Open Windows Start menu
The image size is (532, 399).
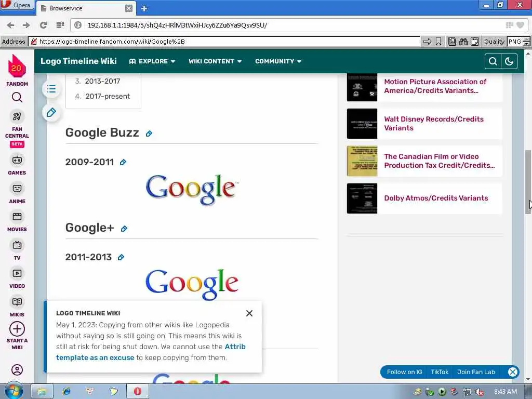tap(14, 391)
